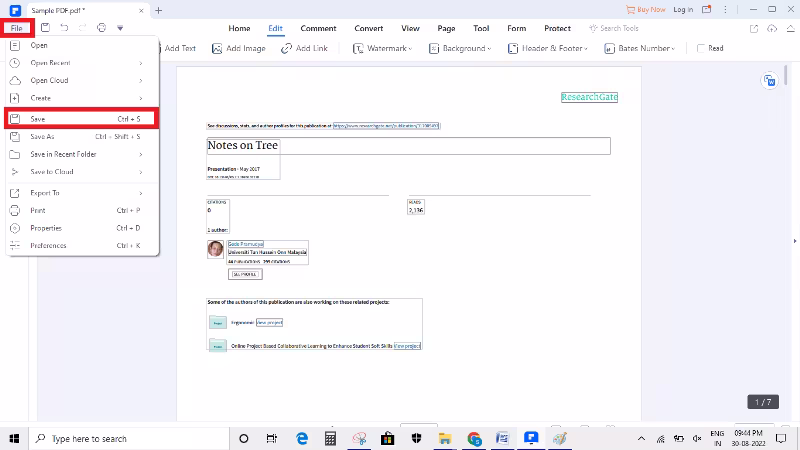
Task: Expand the Open Cloud submenu
Action: (82, 81)
